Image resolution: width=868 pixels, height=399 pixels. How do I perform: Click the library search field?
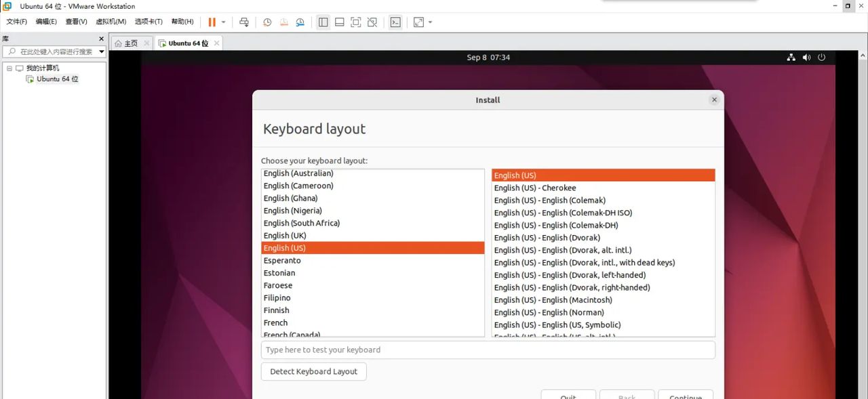point(51,51)
